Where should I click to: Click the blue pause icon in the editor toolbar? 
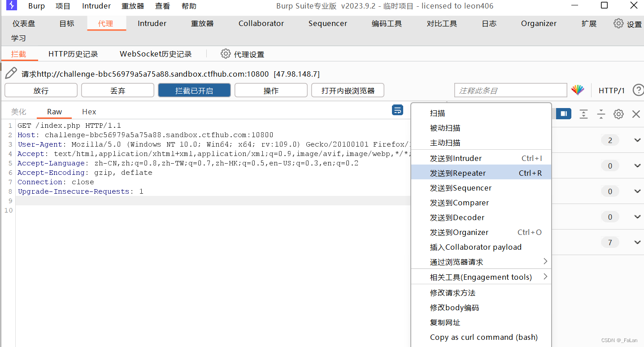click(563, 114)
